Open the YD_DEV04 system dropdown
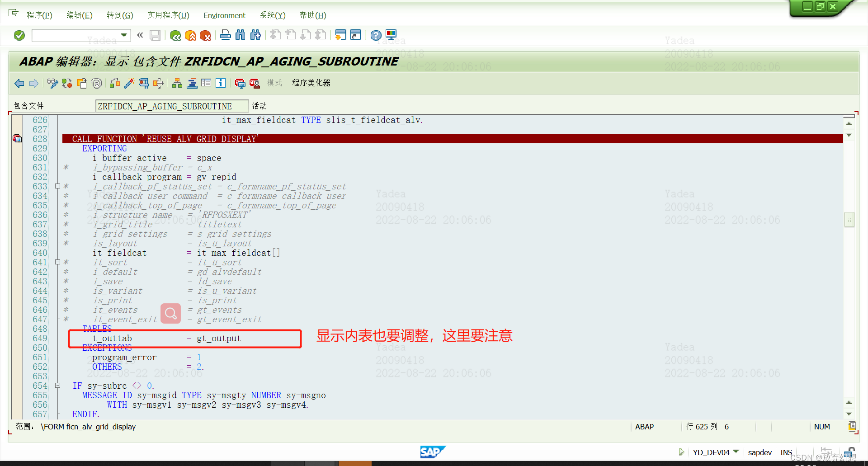 click(737, 452)
